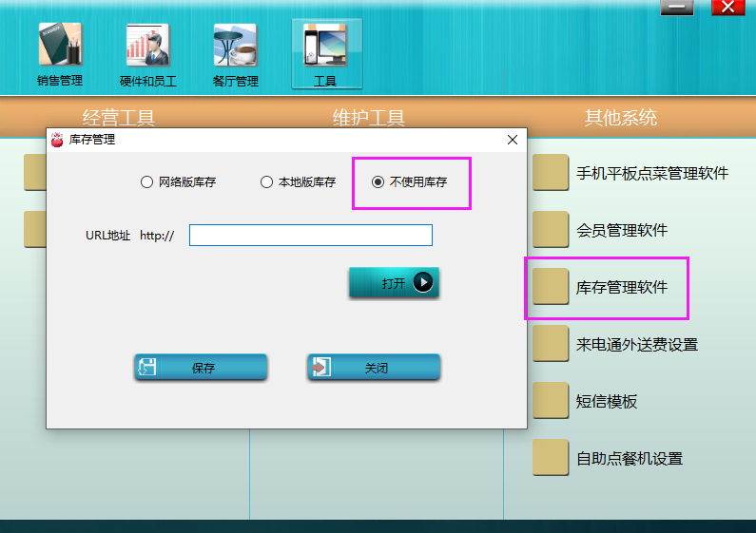
Task: Close the 库存管理 dialog with X
Action: coord(513,140)
